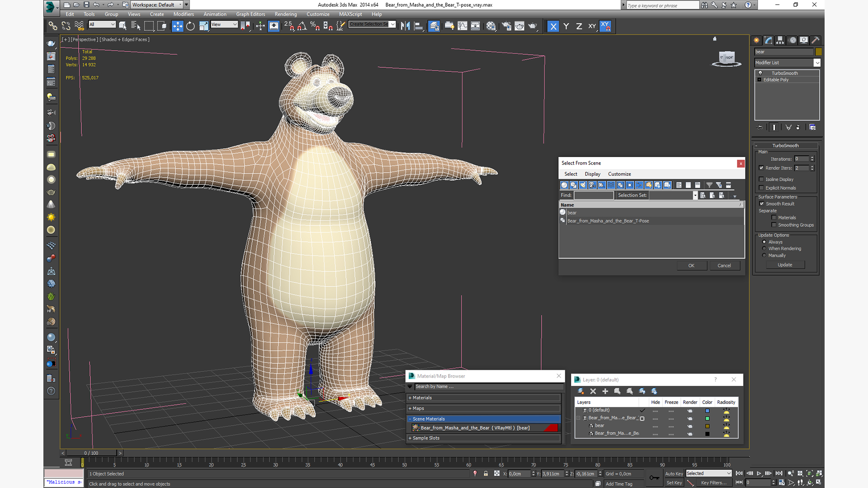Open Render Setup from the toolbar
868x488 pixels.
[506, 26]
